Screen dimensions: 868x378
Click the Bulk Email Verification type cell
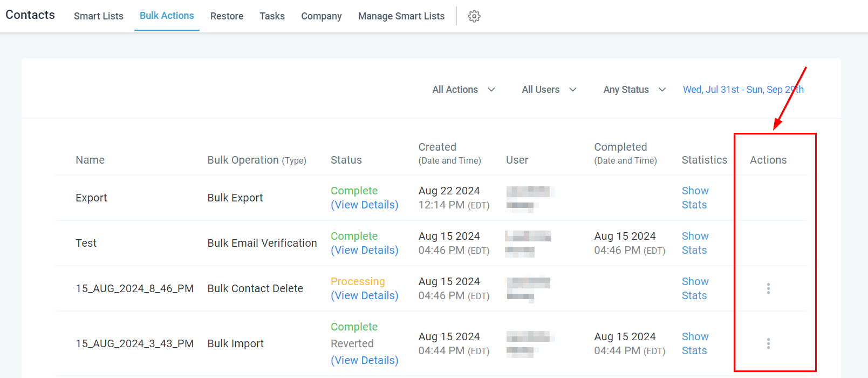(262, 243)
